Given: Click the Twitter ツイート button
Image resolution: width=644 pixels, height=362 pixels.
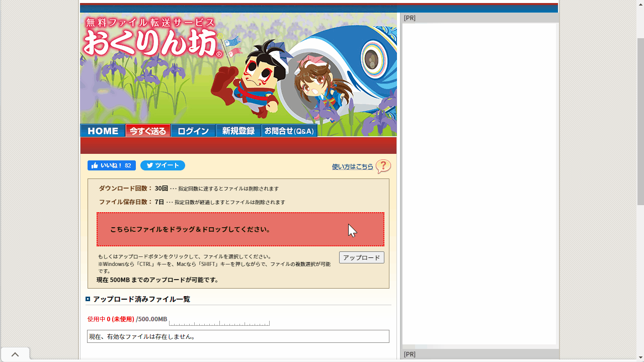Looking at the screenshot, I should pos(163,165).
